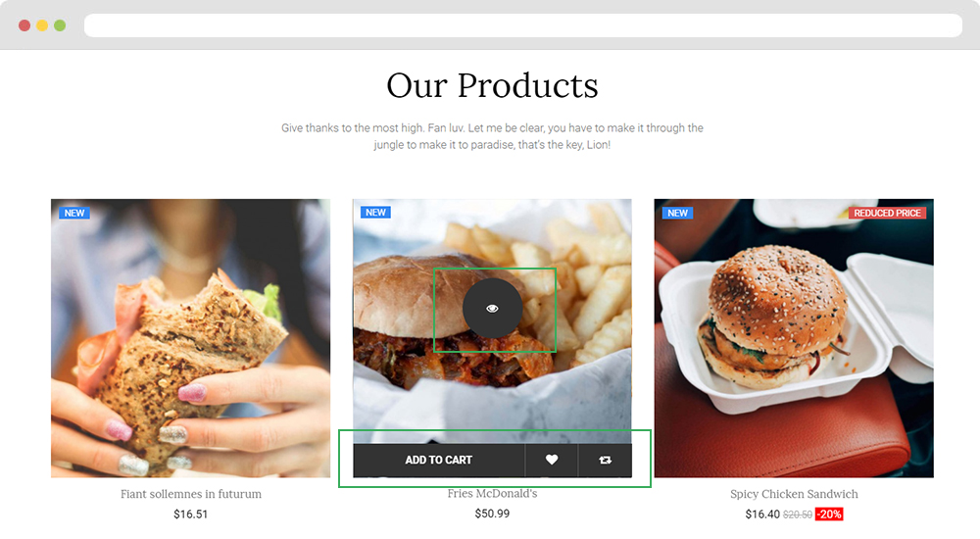Image resolution: width=980 pixels, height=539 pixels.
Task: Click the Spicy Chicken Sandwich product image
Action: (794, 338)
